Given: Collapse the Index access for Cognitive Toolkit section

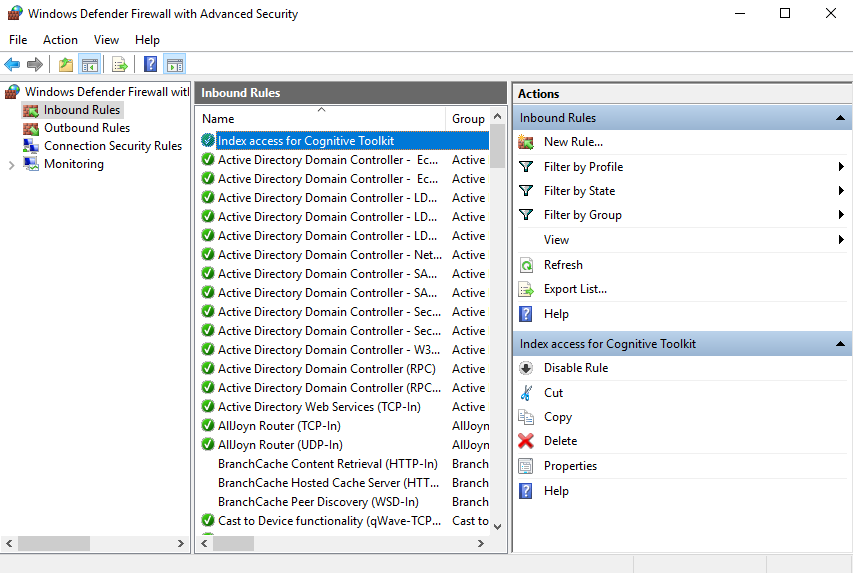Looking at the screenshot, I should click(x=840, y=344).
